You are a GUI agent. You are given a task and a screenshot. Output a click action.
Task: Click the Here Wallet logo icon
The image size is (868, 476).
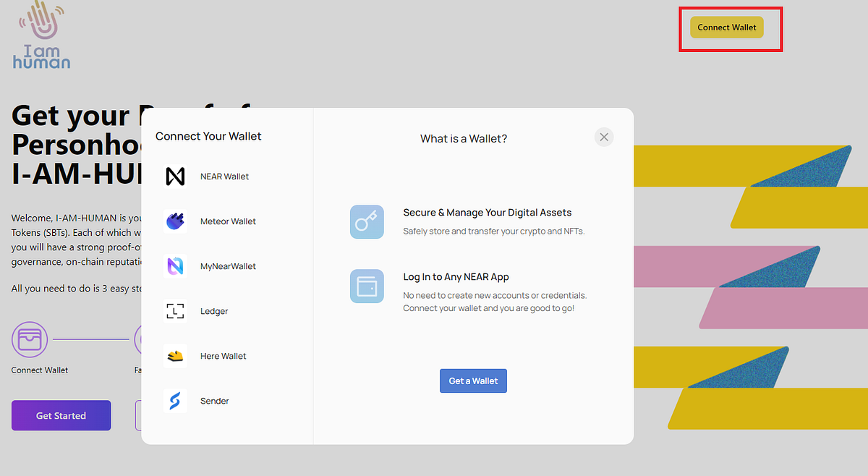point(175,356)
